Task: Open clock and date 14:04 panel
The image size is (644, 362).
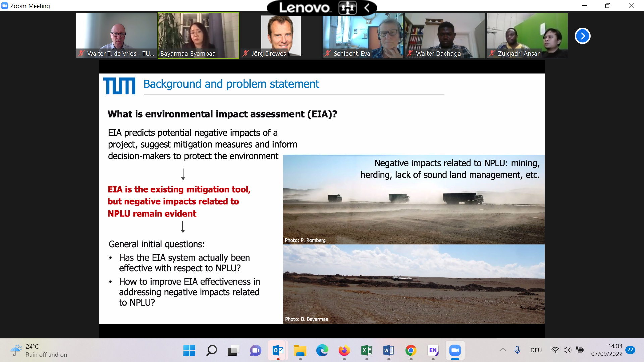Action: tap(606, 350)
